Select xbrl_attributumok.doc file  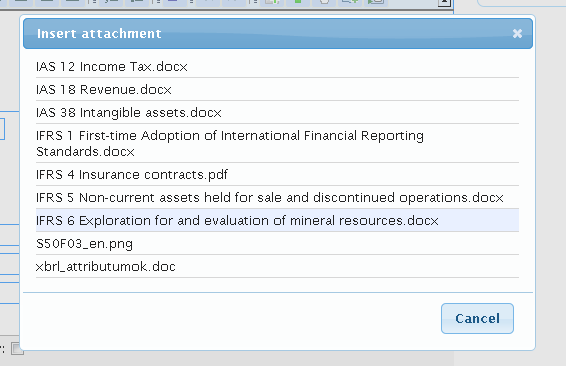[x=277, y=267]
